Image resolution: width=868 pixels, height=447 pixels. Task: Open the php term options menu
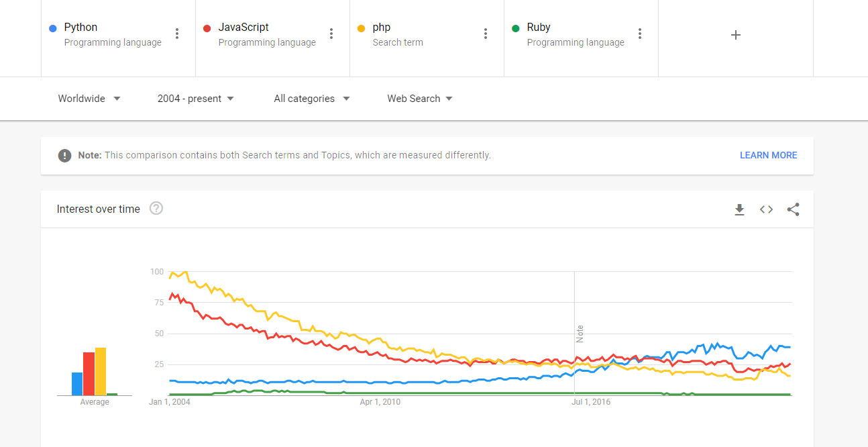tap(486, 34)
